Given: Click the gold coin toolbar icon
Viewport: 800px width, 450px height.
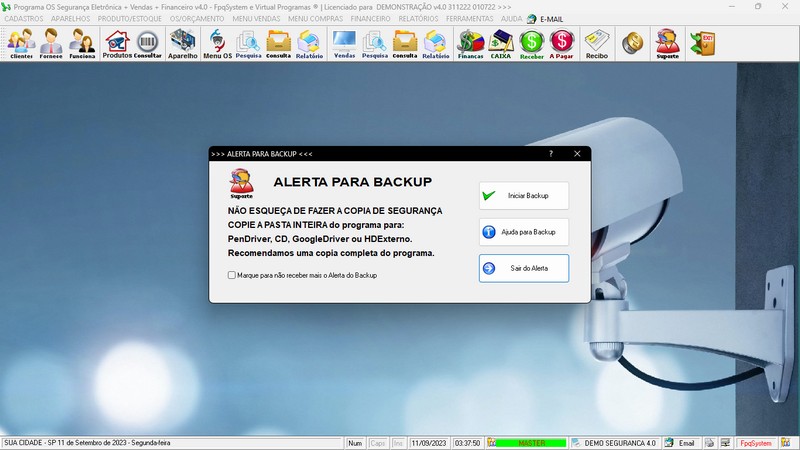Looking at the screenshot, I should click(x=633, y=43).
